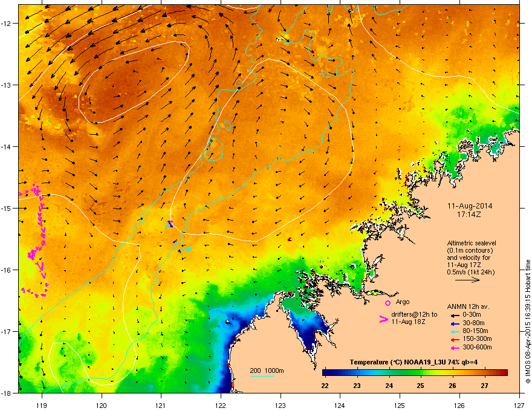The image size is (532, 411).
Task: Click colorbar tick label 22
Action: [x=325, y=386]
